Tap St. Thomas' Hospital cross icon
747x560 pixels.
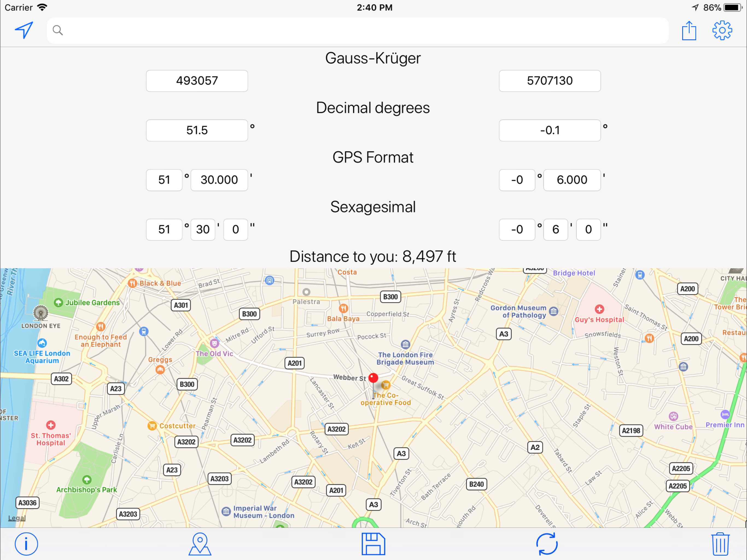(x=51, y=425)
